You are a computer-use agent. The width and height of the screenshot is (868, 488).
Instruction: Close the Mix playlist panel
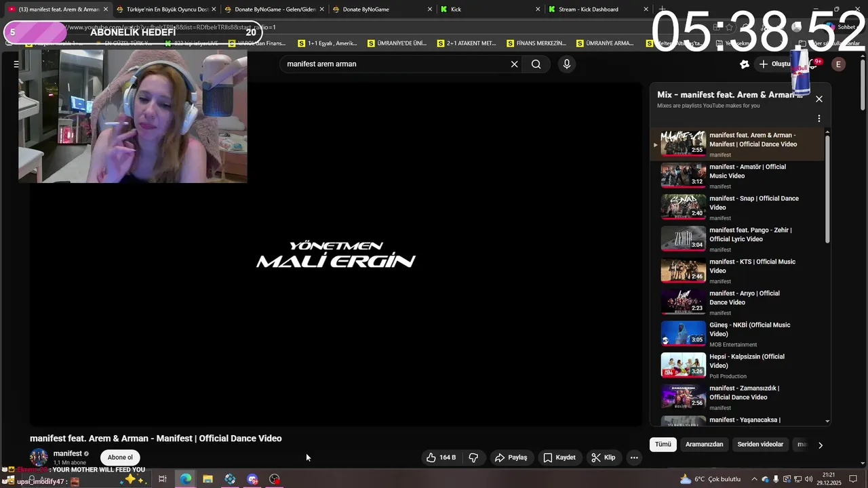tap(819, 99)
